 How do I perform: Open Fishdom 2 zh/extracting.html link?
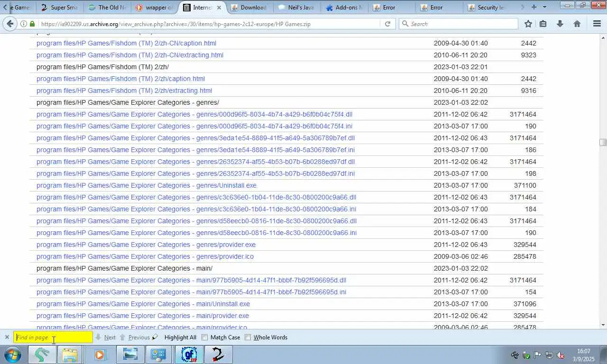tap(124, 91)
